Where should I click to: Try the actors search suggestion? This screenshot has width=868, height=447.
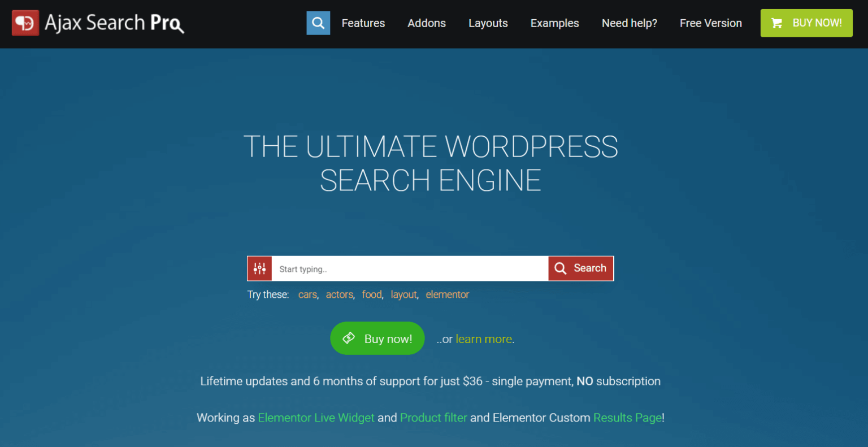pos(339,294)
